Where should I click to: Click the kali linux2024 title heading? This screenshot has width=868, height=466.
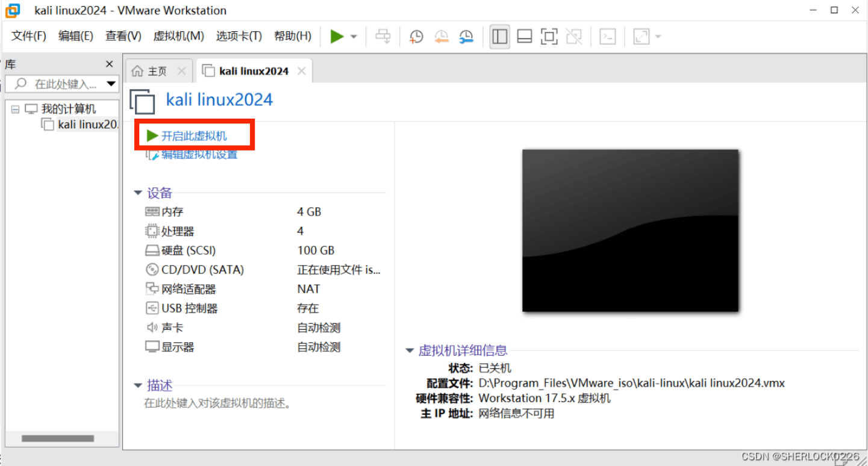219,99
